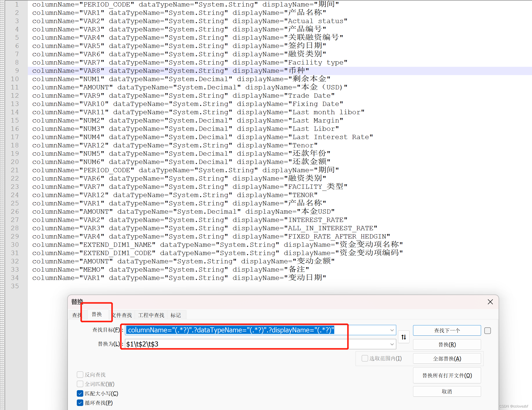Uncheck 循环查找 option
Viewport: 532px width, 410px height.
click(80, 403)
